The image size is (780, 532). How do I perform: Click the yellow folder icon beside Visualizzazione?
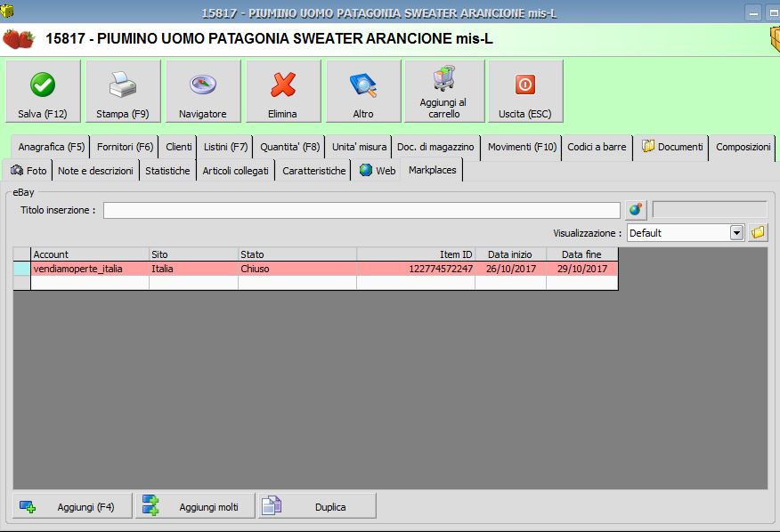(758, 233)
